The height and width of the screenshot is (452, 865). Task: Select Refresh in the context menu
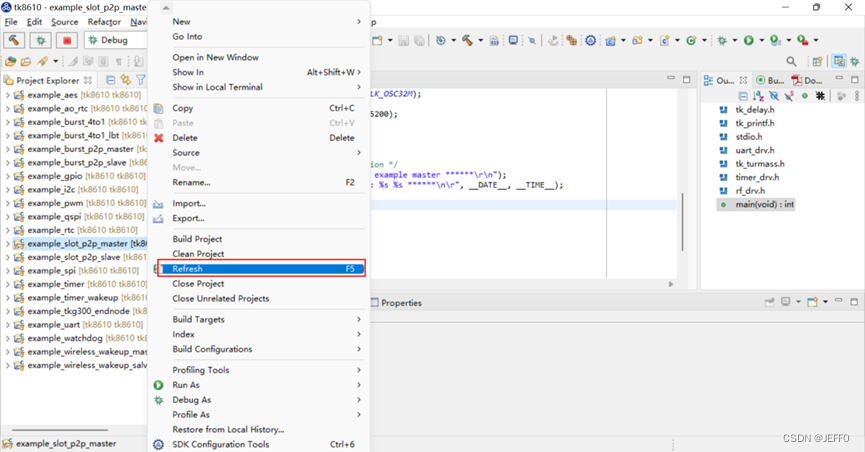pyautogui.click(x=261, y=269)
